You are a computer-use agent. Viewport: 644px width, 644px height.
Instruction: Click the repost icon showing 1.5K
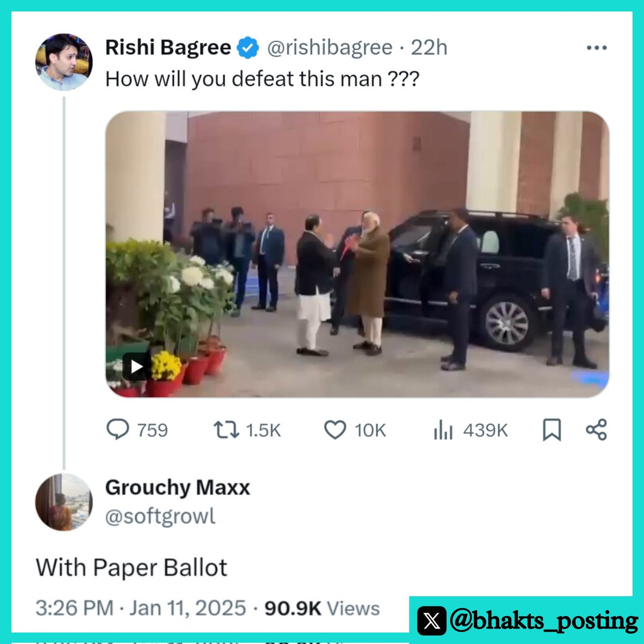coord(226,430)
